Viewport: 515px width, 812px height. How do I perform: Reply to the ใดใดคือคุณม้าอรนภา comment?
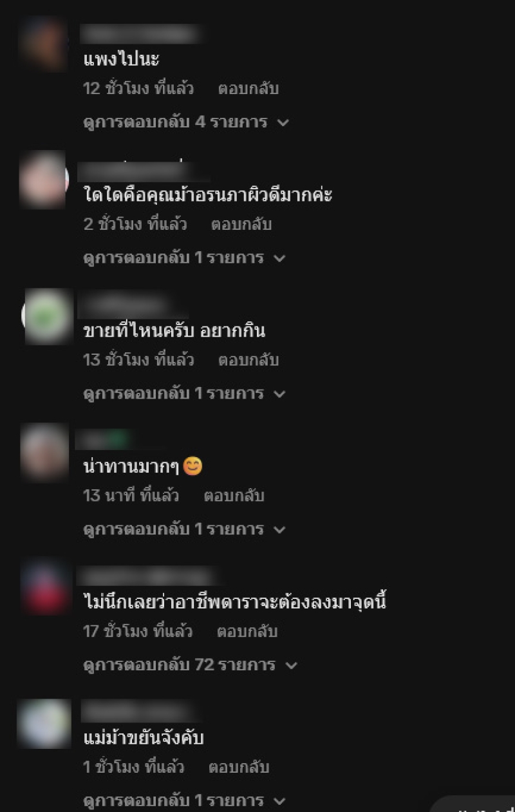[x=241, y=225]
